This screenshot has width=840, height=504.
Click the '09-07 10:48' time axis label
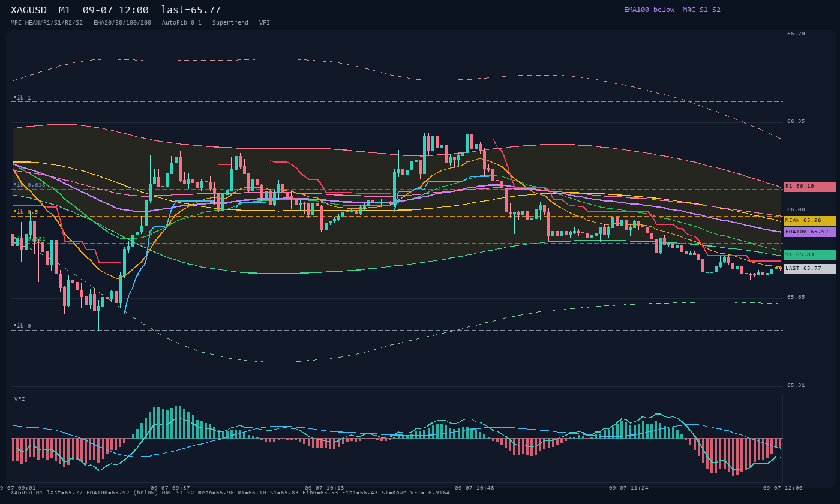coord(475,488)
